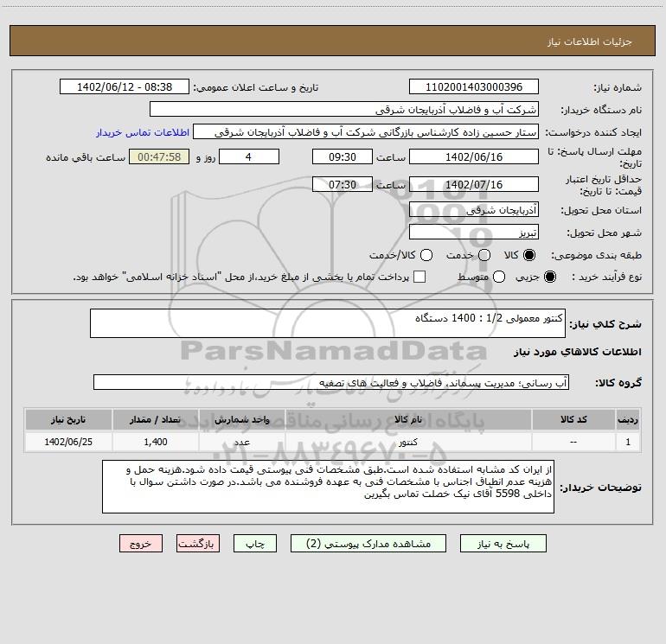Click the buyer organization name field
This screenshot has width=666, height=644.
(x=344, y=109)
